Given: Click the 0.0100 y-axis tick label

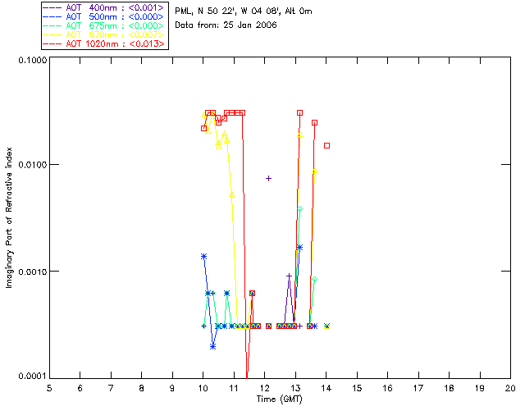Looking at the screenshot, I should 33,165.
